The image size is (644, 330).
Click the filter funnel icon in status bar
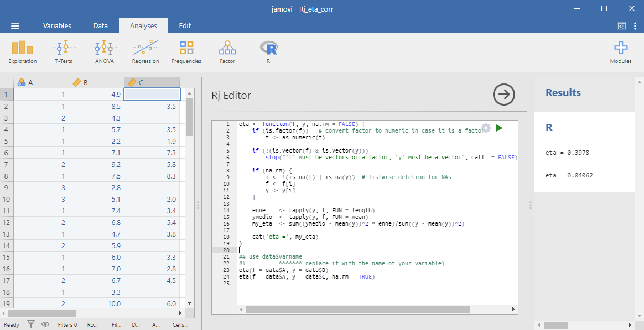coord(31,324)
